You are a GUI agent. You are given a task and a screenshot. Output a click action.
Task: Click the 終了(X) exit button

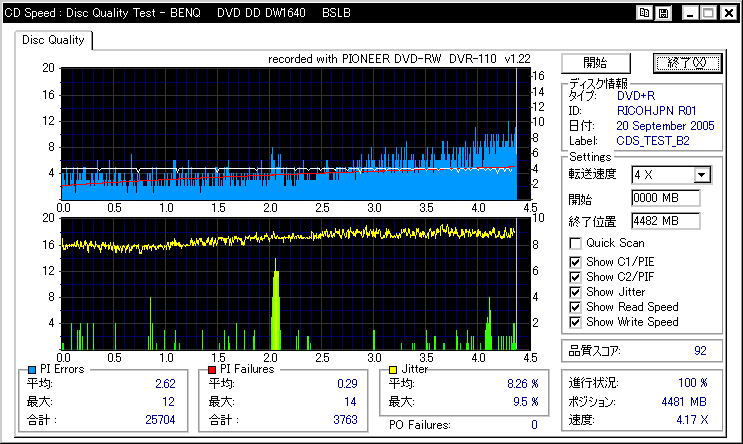(x=687, y=63)
